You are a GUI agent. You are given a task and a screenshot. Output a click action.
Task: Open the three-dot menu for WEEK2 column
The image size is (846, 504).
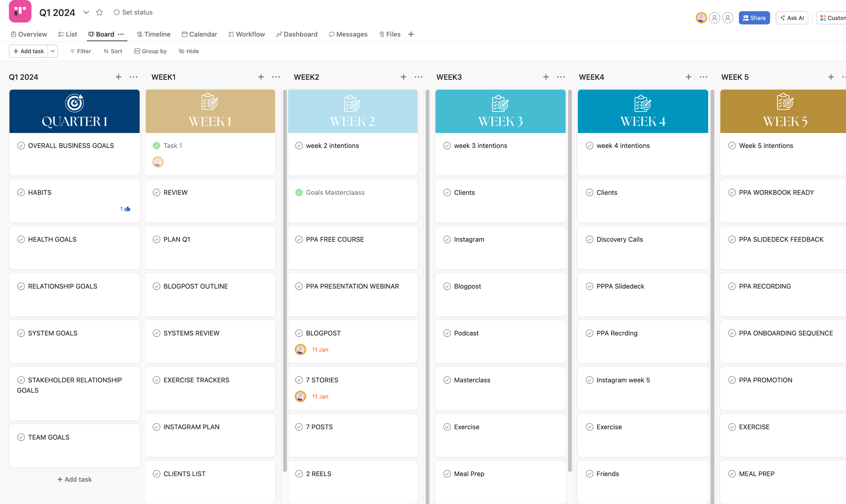[x=418, y=77]
